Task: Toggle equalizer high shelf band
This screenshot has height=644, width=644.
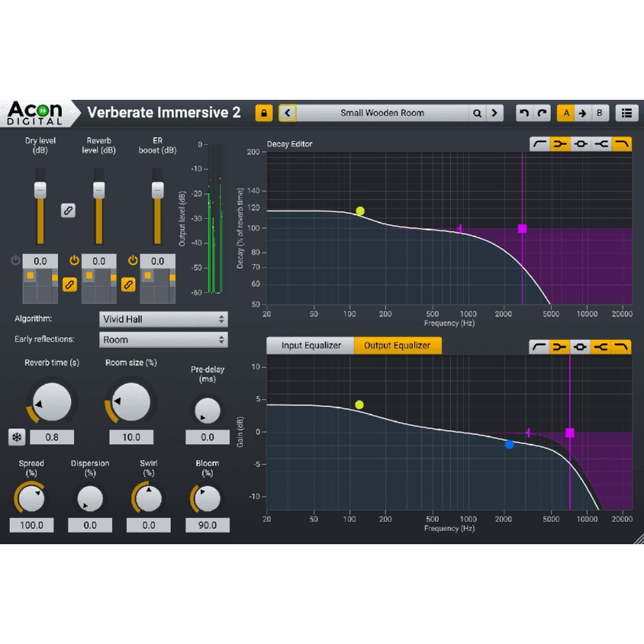Action: click(601, 347)
